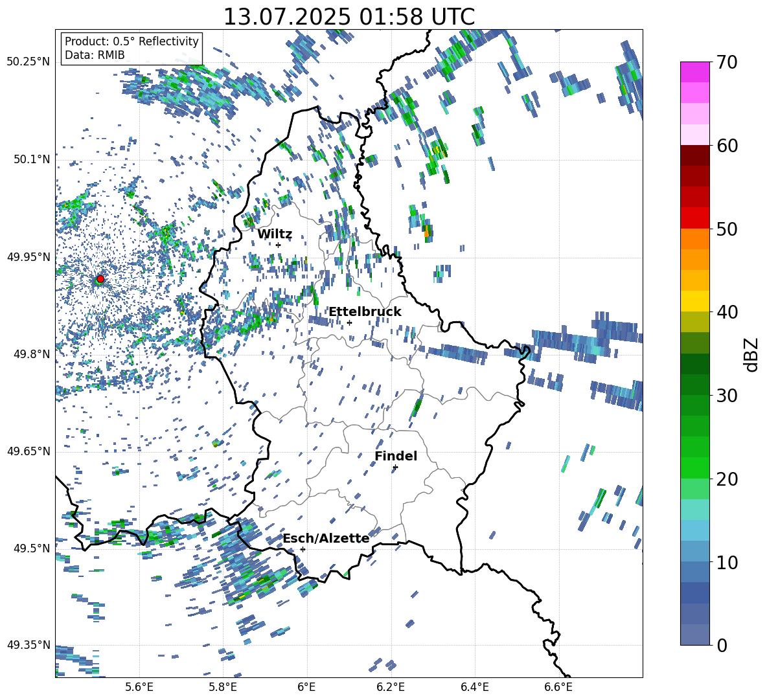Click the yellow colorbar swatch at 40
The image size is (767, 700).
694,301
